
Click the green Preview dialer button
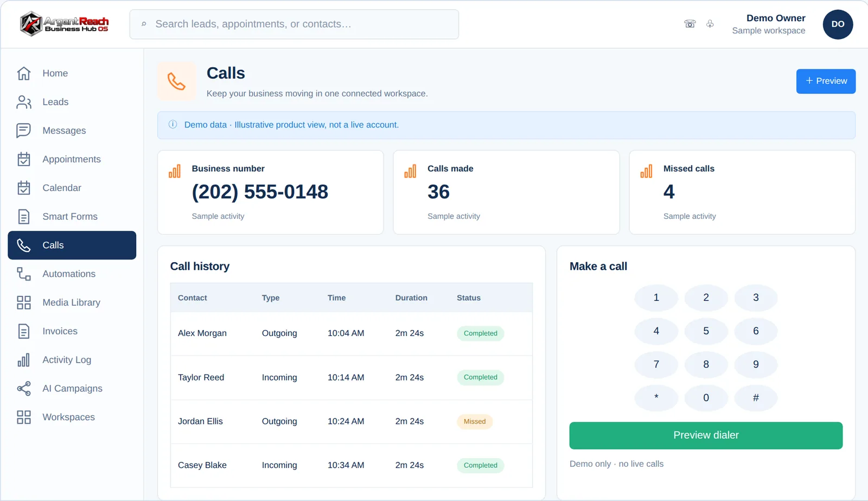706,435
